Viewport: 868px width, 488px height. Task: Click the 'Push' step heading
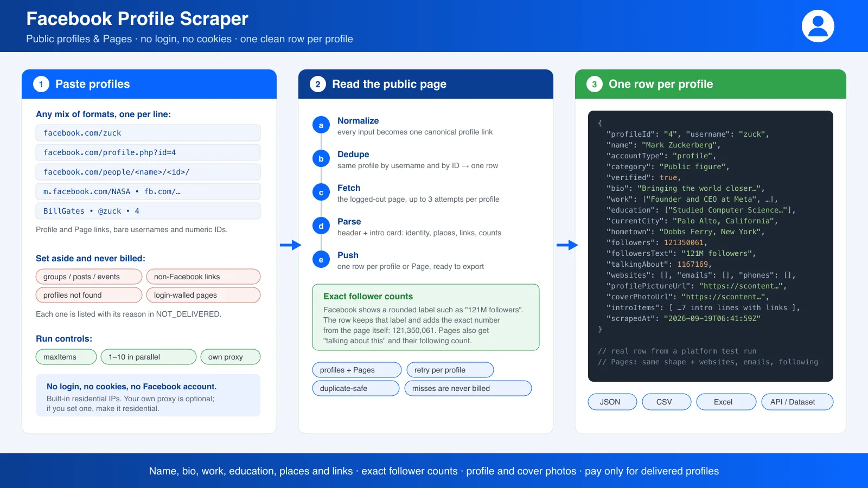[x=348, y=255]
